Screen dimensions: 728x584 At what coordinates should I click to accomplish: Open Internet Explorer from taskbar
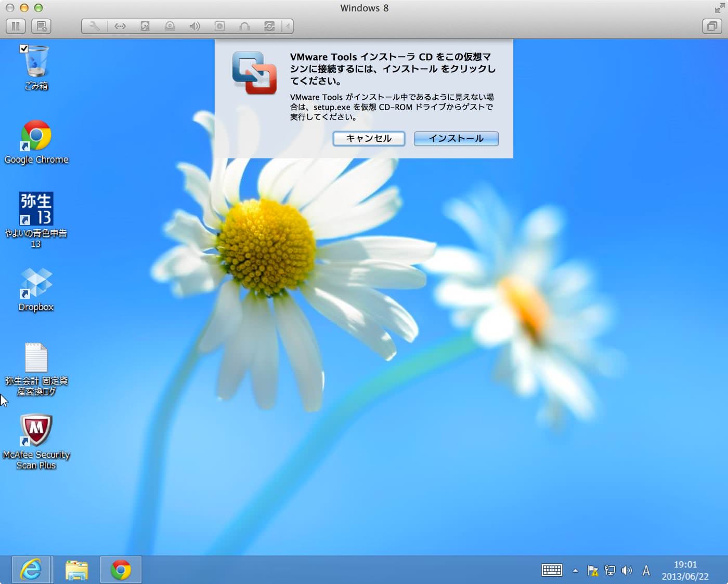31,570
